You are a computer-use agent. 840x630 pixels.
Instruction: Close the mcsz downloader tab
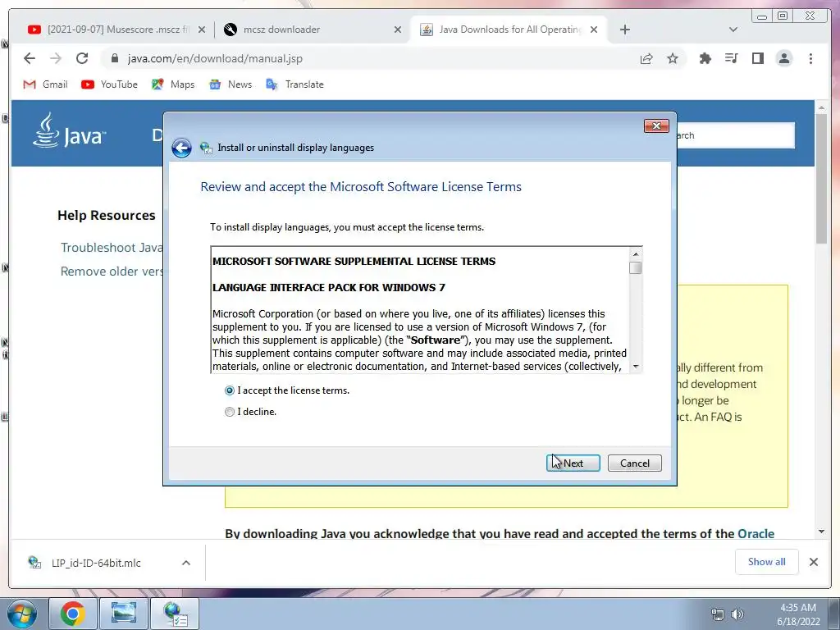[398, 30]
